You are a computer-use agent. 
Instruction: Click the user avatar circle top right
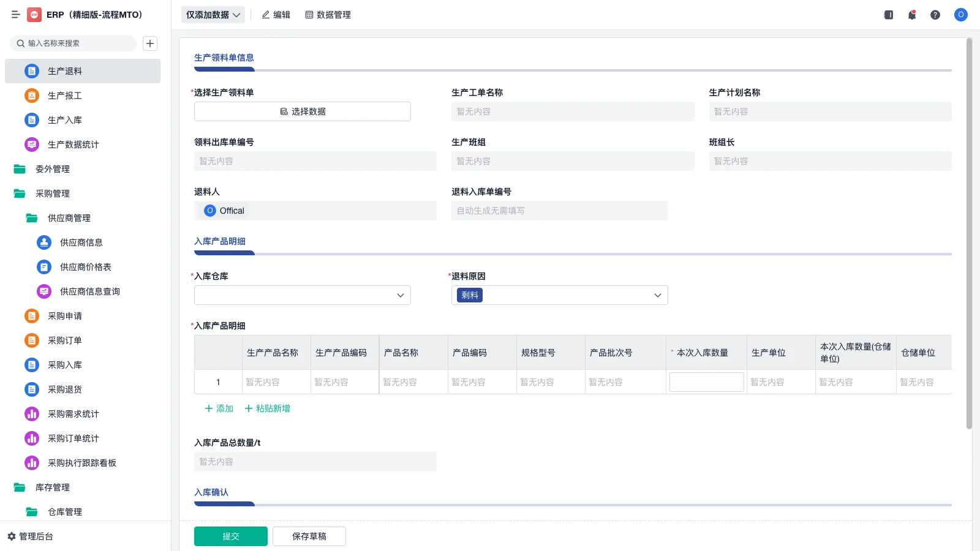[x=960, y=15]
